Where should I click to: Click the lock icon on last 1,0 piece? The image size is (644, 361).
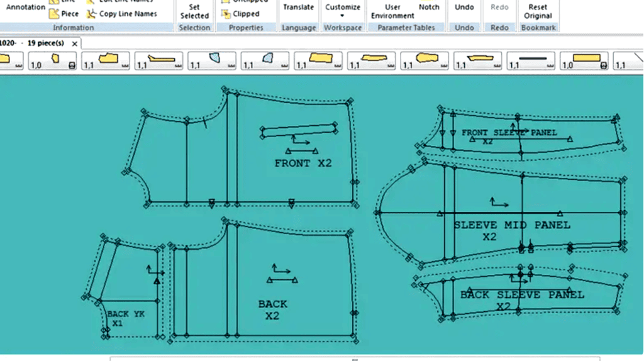[x=603, y=65]
